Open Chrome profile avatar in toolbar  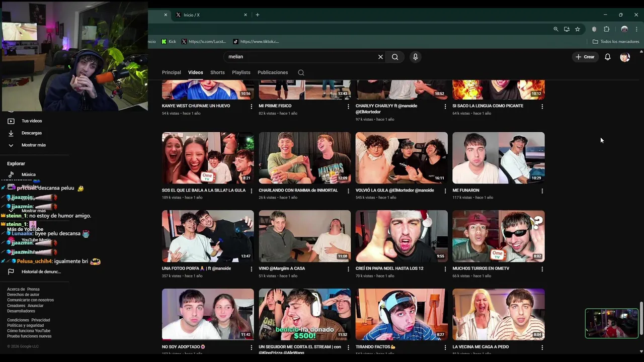624,29
